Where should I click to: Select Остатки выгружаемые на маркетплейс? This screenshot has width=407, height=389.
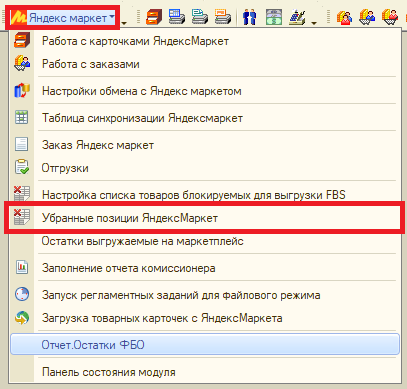pos(205,241)
